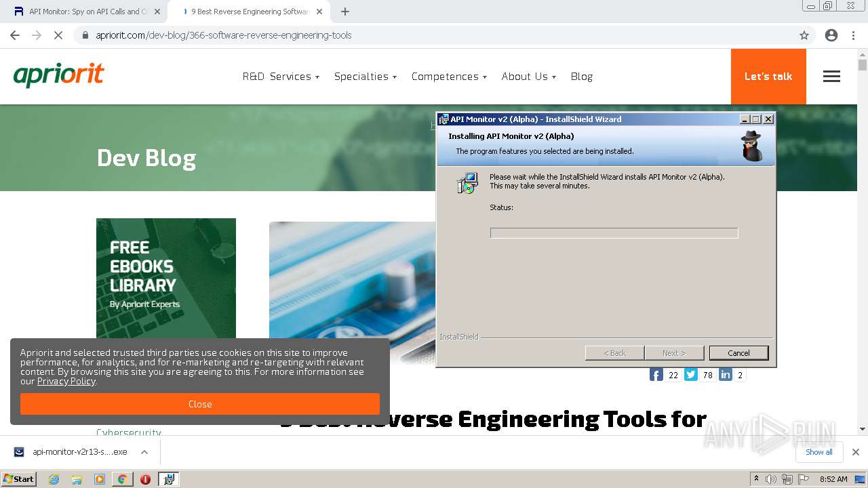Cancel the API Monitor installation
Screen dimensions: 868x488
point(738,353)
